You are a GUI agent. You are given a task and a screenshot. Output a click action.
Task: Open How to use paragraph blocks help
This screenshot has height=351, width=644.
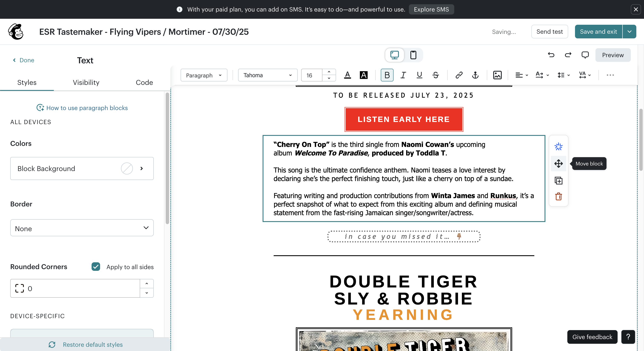pyautogui.click(x=82, y=108)
